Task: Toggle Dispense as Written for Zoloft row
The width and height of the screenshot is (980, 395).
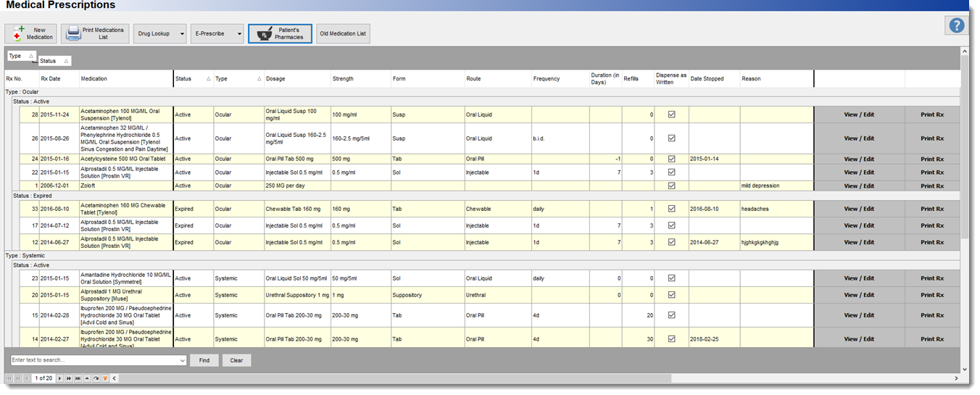Action: click(671, 186)
